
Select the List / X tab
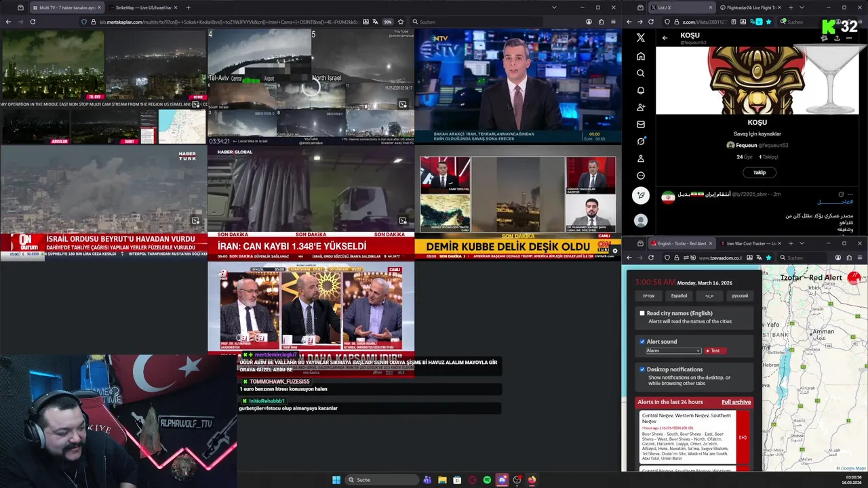(682, 7)
